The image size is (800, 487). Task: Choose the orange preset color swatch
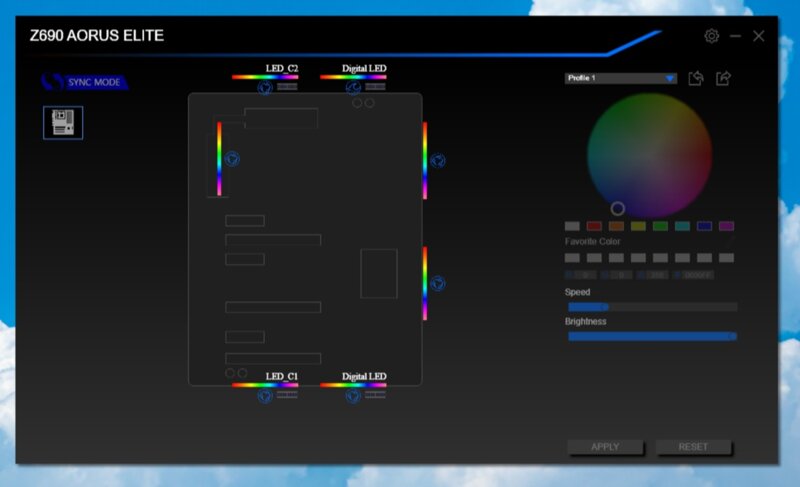tap(616, 226)
